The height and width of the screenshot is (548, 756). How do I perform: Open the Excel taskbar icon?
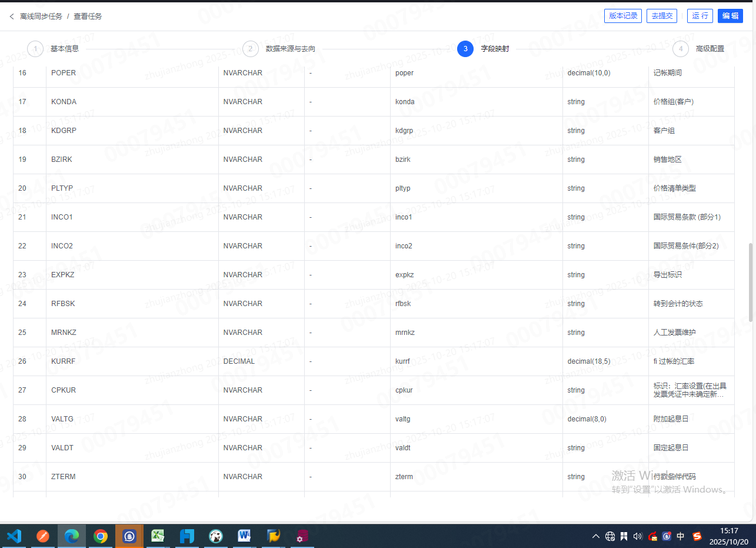(158, 536)
